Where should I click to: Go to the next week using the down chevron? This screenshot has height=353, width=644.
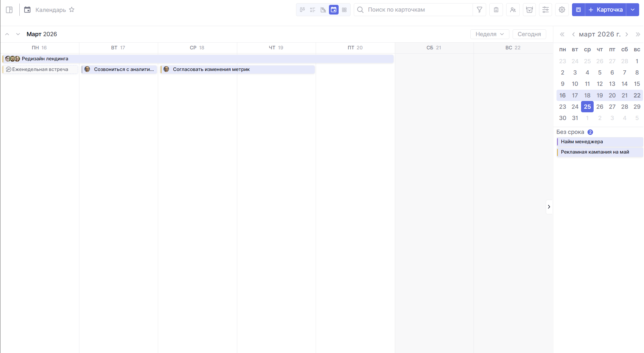[x=18, y=34]
